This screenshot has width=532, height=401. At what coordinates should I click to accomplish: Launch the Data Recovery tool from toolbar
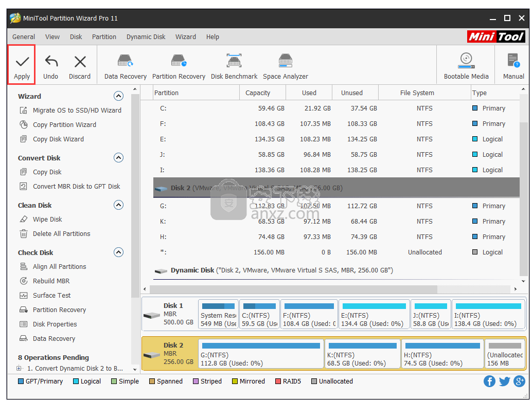tap(125, 67)
